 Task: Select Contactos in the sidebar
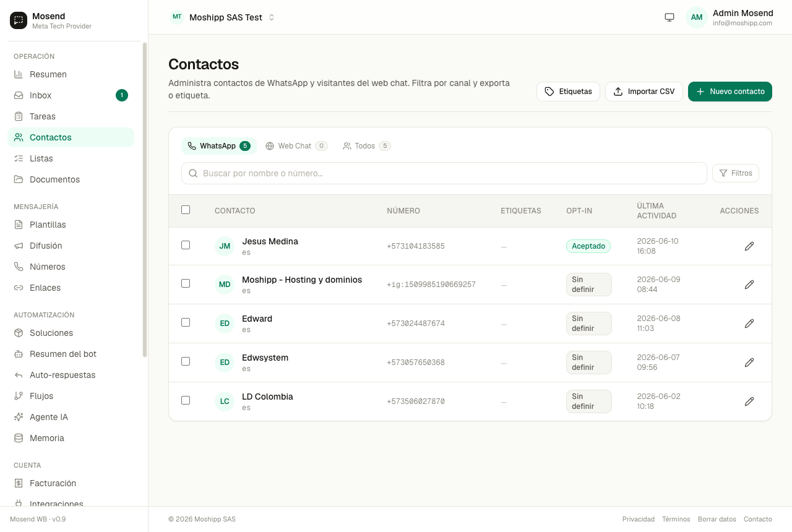pos(71,137)
